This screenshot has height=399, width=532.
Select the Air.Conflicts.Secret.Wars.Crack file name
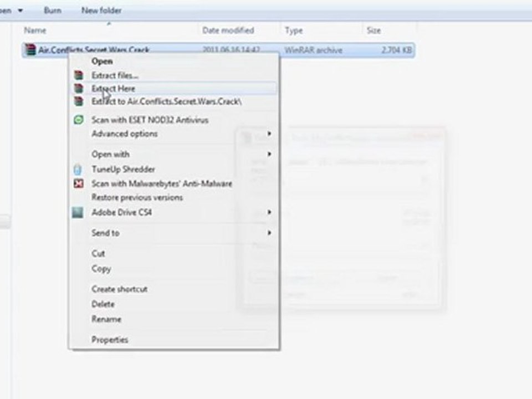coord(94,50)
